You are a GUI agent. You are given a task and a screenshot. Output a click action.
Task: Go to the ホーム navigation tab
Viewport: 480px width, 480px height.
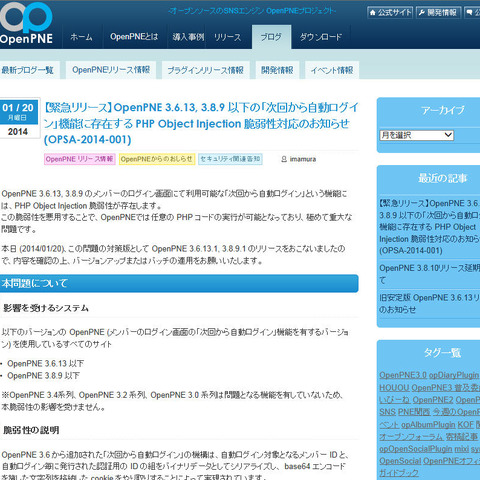[81, 37]
